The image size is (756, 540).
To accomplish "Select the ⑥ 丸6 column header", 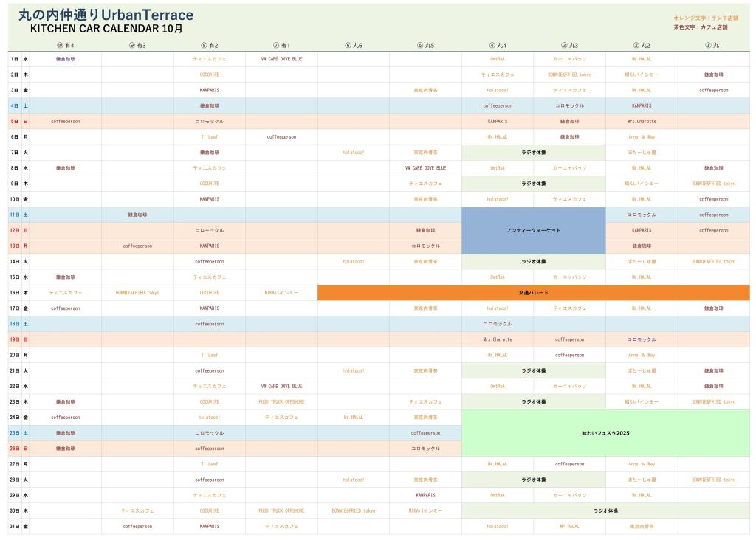I will pyautogui.click(x=354, y=45).
